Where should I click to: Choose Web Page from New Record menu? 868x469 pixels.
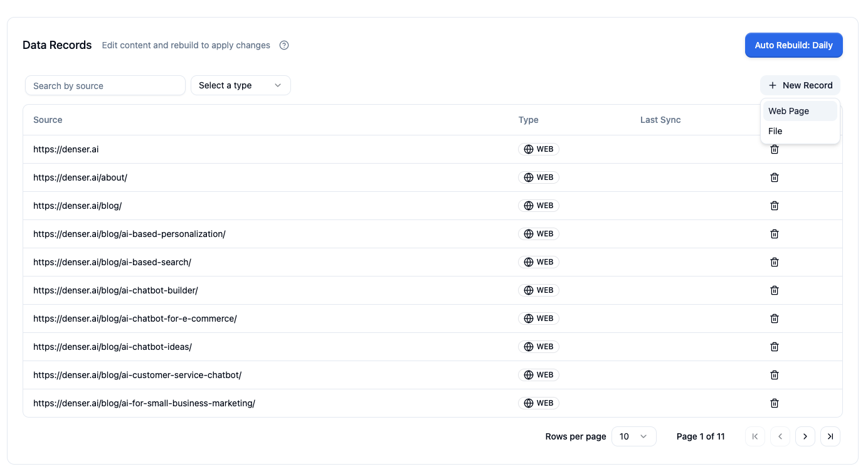tap(800, 111)
